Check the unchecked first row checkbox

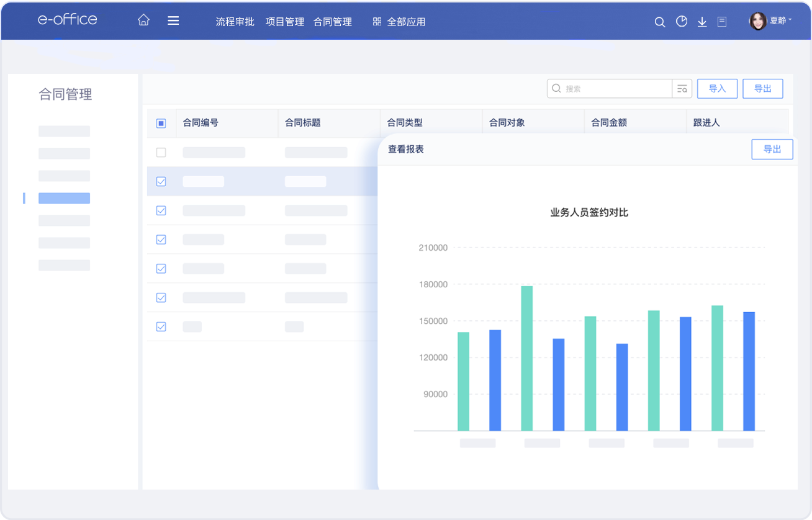coord(161,152)
